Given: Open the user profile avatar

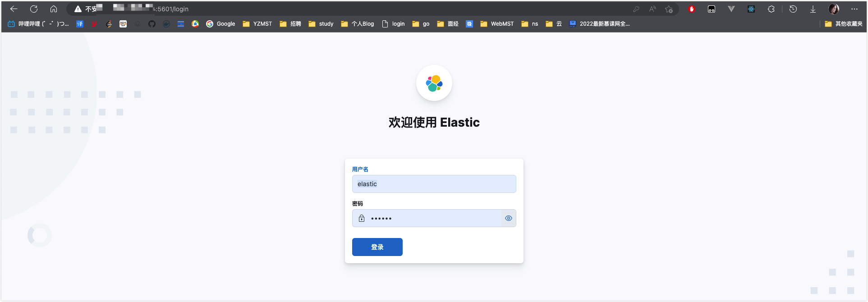Looking at the screenshot, I should point(834,9).
